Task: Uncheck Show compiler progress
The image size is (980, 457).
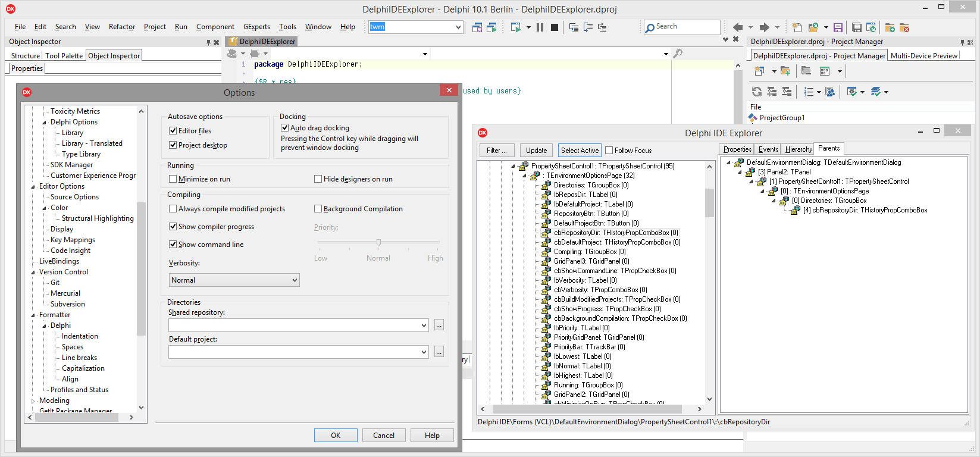Action: [x=173, y=227]
